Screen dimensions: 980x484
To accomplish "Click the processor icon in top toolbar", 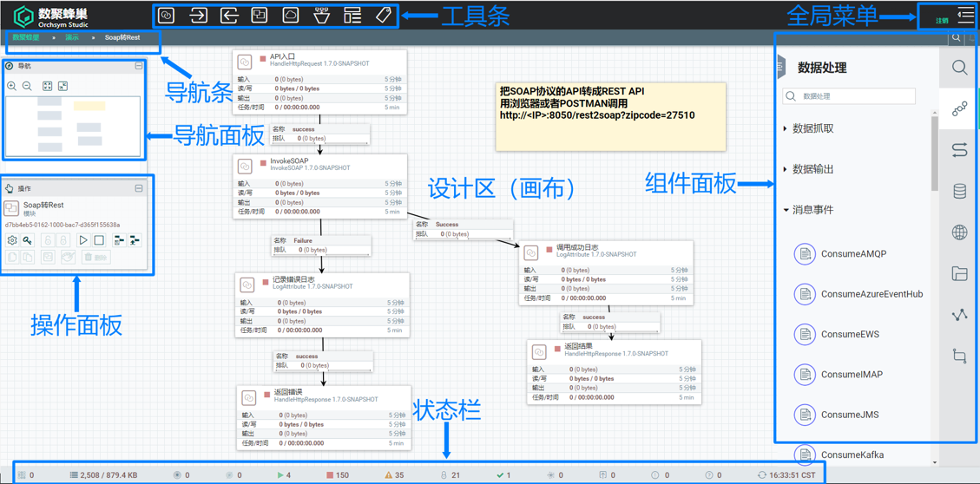I will (x=167, y=16).
